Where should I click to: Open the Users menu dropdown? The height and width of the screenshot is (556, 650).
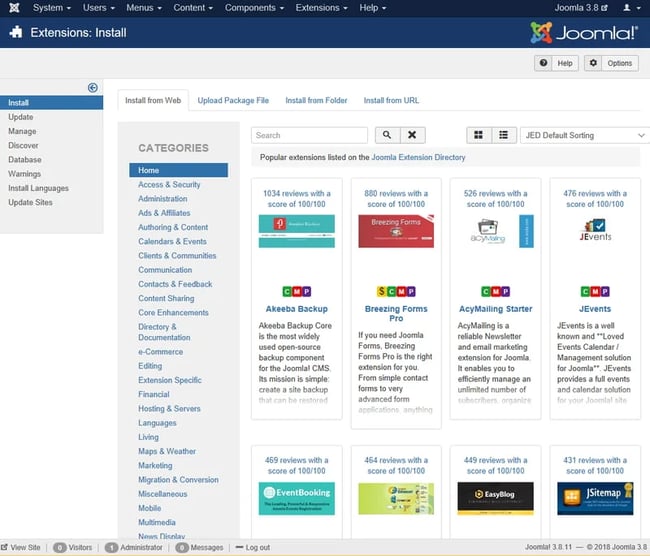pos(99,7)
